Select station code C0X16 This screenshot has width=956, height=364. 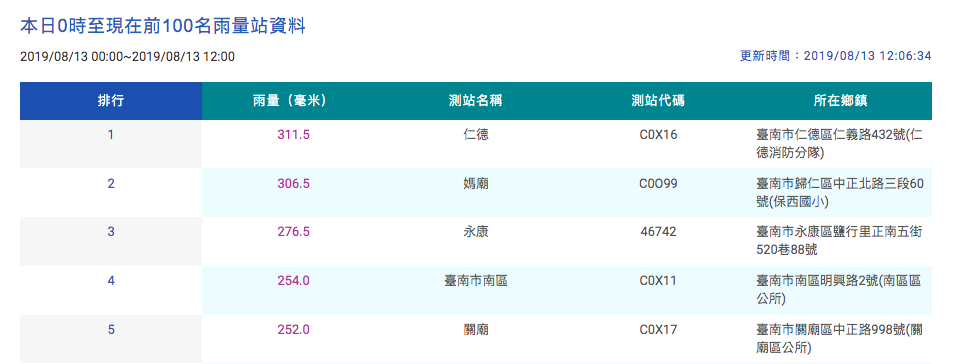pyautogui.click(x=658, y=135)
